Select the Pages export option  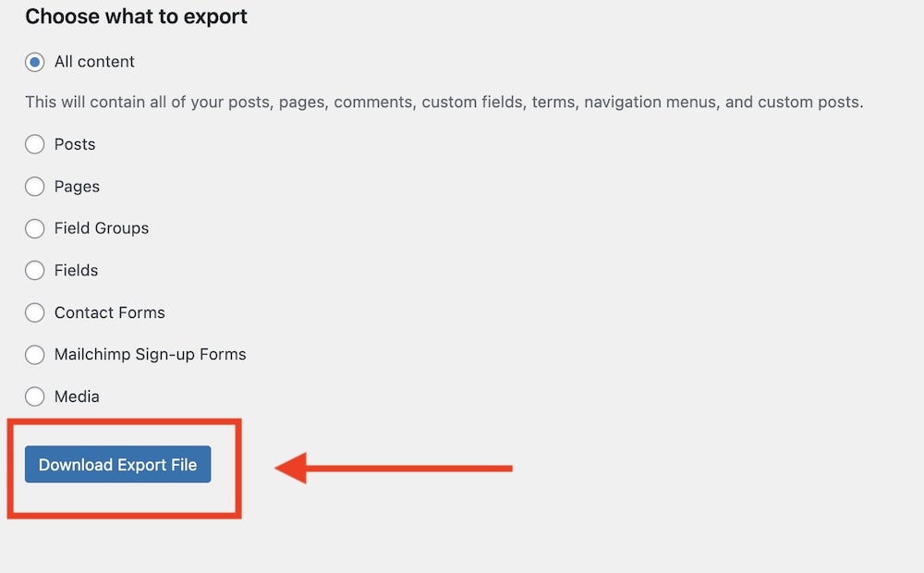click(x=34, y=187)
